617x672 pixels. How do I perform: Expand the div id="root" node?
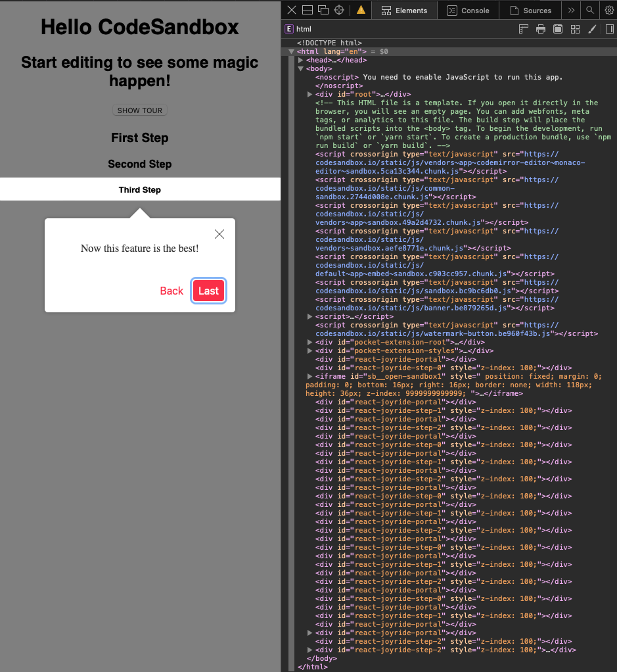pyautogui.click(x=310, y=94)
